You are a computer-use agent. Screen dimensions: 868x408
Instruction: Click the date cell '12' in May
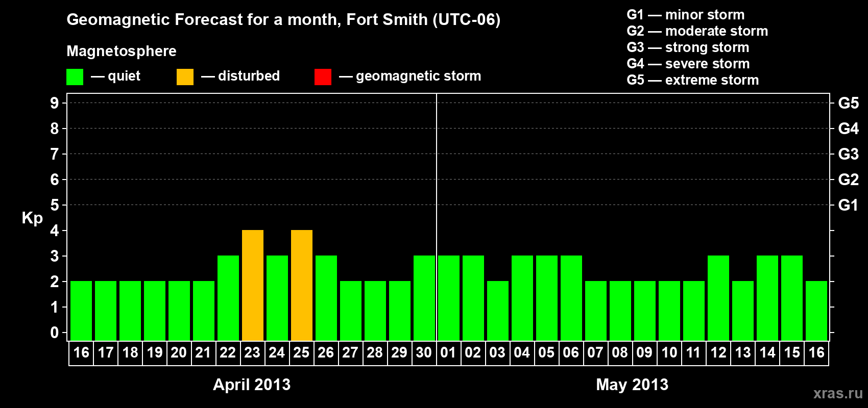[x=718, y=353]
